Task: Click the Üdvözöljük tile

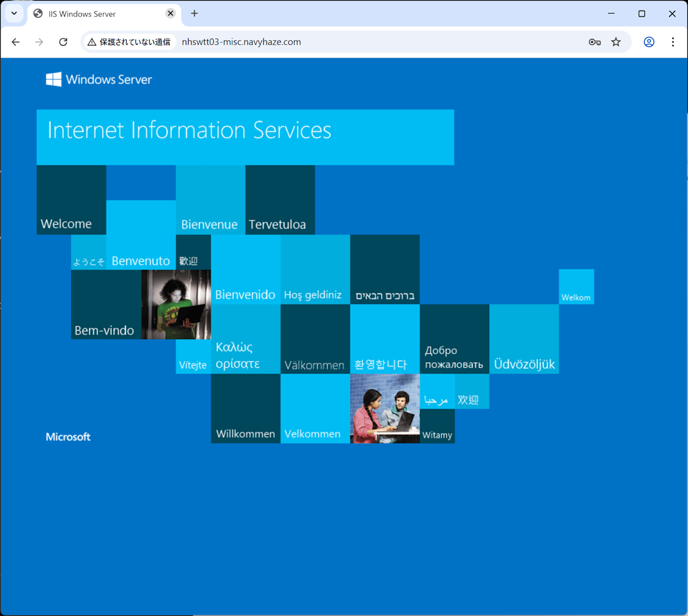Action: [524, 339]
